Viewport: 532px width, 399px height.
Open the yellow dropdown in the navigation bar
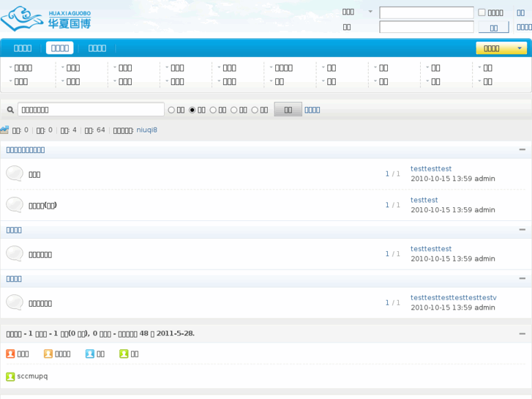501,48
